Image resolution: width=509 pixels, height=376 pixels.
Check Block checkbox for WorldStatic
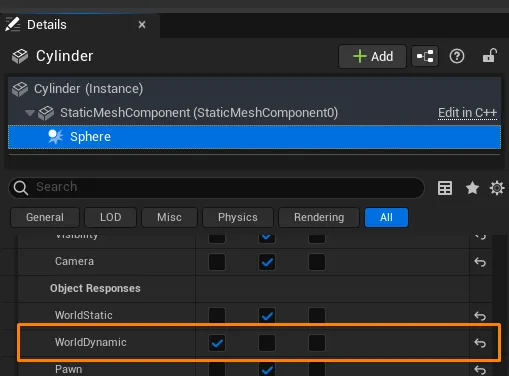click(317, 316)
